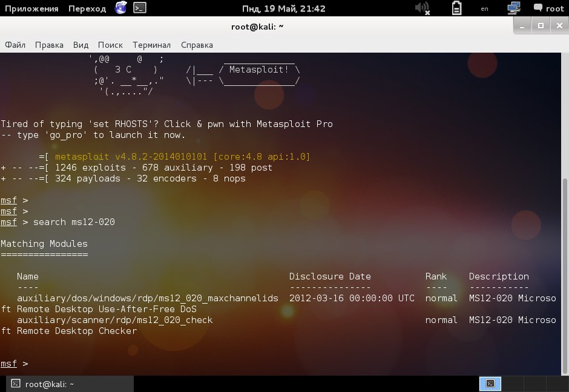Open the Поиск menu
569x392 pixels.
coord(110,45)
